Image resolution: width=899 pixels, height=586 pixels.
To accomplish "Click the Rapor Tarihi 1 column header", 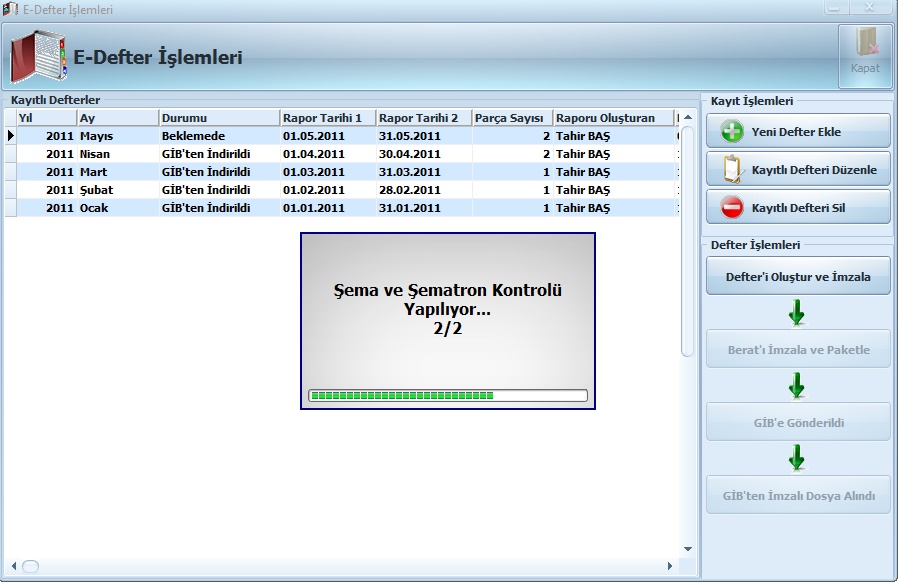I will click(x=328, y=118).
